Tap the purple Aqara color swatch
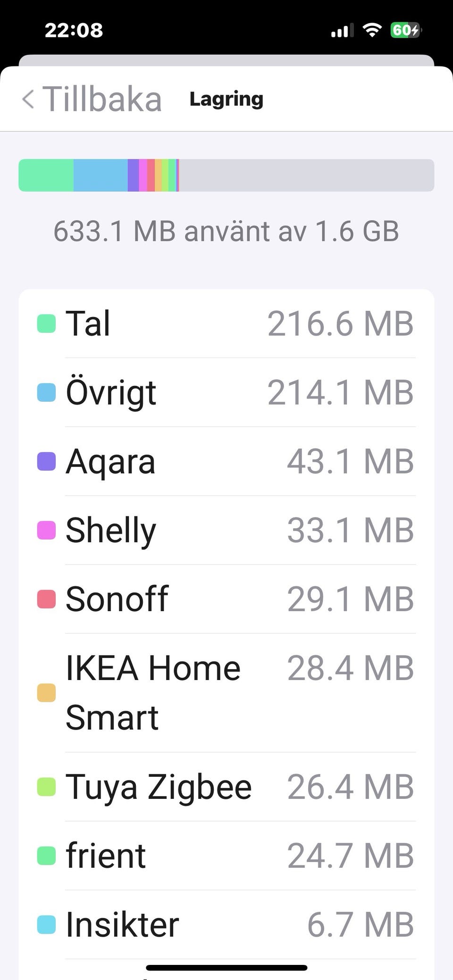The width and height of the screenshot is (453, 980). tap(46, 461)
